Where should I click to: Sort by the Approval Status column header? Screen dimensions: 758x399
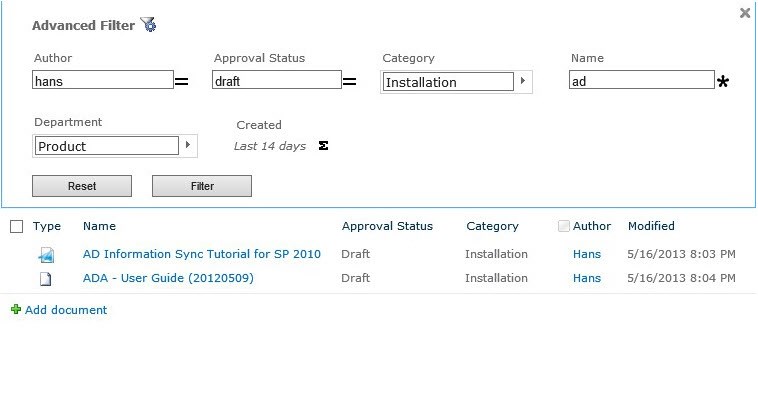click(387, 226)
